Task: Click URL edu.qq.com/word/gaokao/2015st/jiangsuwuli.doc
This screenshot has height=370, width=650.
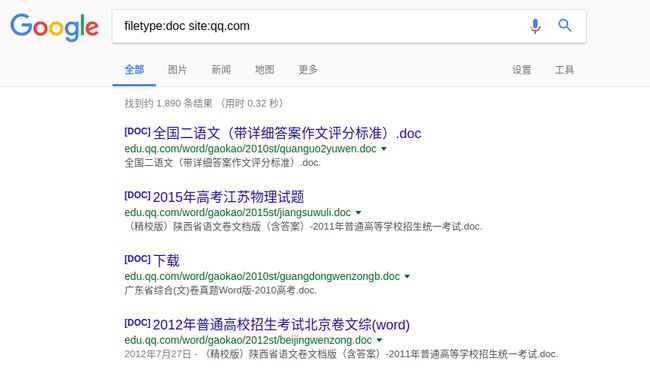Action: click(238, 213)
